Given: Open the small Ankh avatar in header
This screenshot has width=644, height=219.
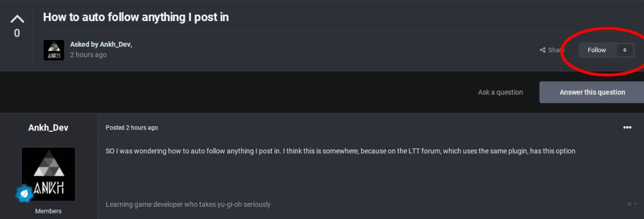Looking at the screenshot, I should 54,50.
